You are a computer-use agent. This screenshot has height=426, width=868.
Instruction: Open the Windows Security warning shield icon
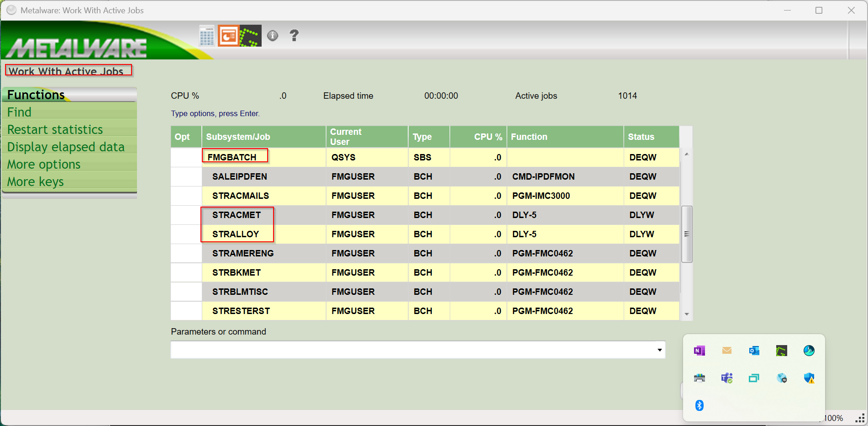(809, 378)
